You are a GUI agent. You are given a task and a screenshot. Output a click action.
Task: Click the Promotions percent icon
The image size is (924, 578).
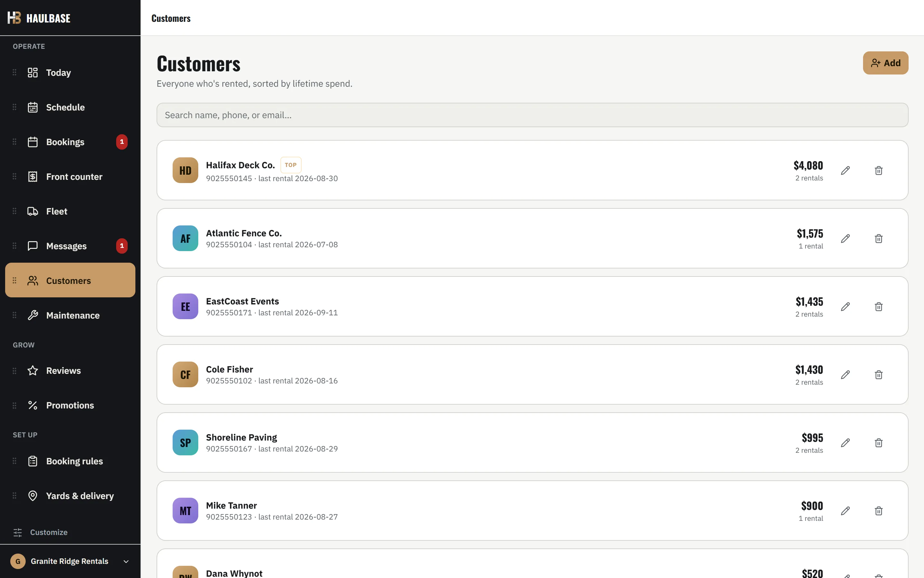pyautogui.click(x=33, y=405)
